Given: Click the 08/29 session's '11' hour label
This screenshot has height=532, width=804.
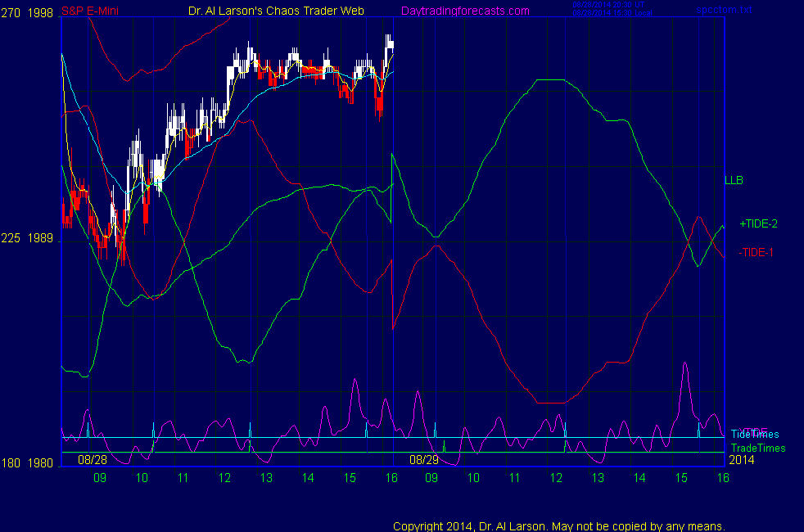Looking at the screenshot, I should 514,478.
